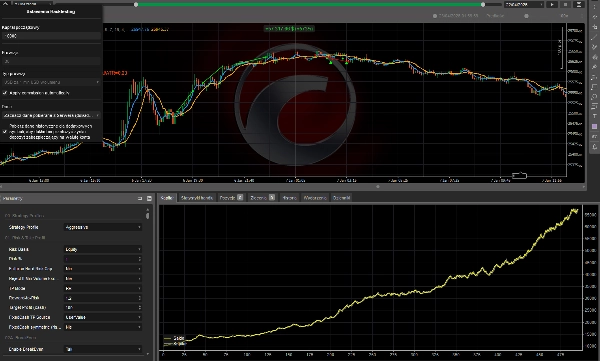600x361 pixels.
Task: Select the pencil drawing tool
Action: coord(594,67)
